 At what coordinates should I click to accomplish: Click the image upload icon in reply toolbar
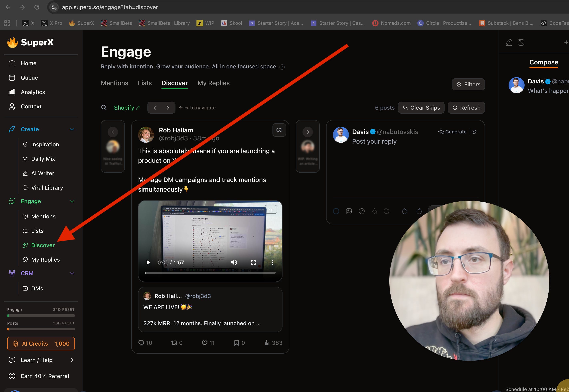point(349,211)
